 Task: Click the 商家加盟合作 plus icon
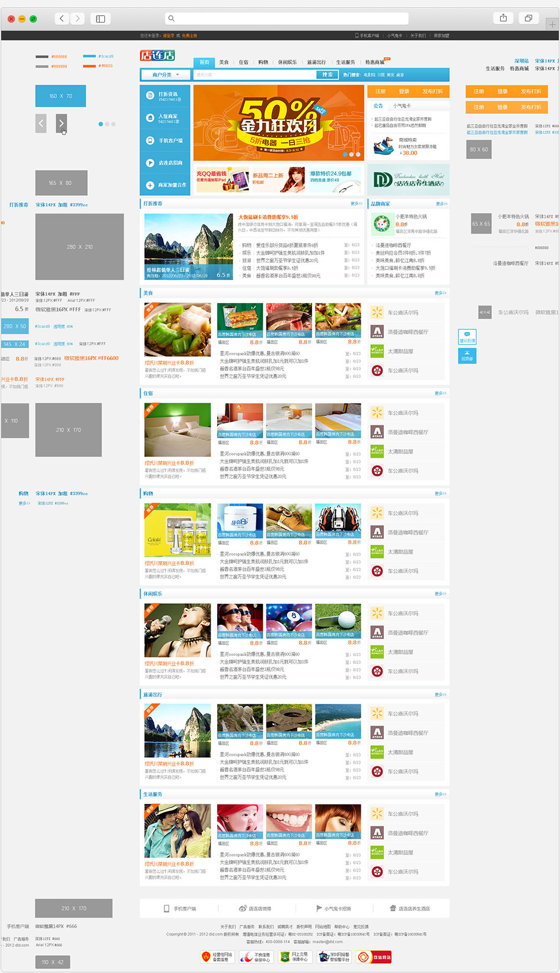[150, 185]
